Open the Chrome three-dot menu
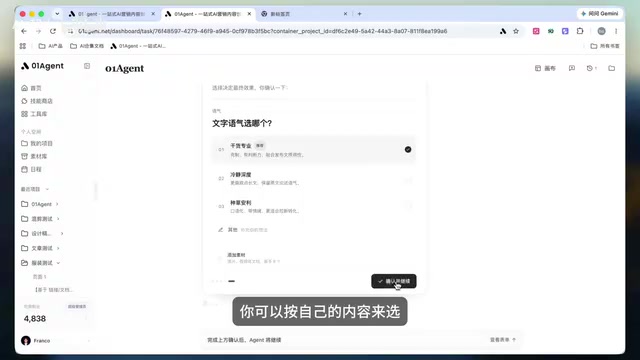 [616, 31]
